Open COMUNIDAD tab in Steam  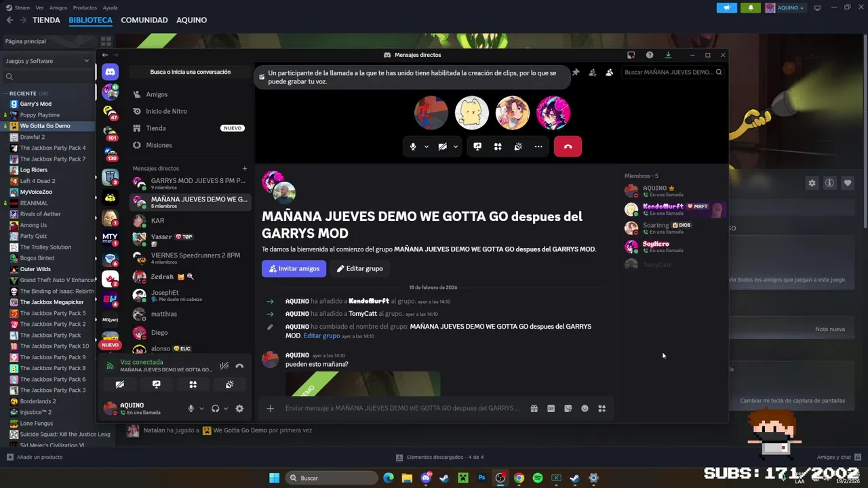tap(144, 20)
